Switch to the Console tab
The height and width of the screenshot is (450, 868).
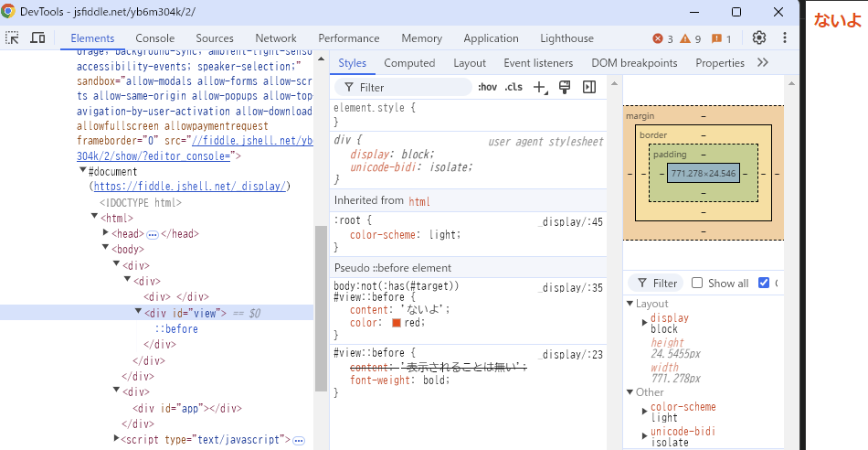coord(155,38)
